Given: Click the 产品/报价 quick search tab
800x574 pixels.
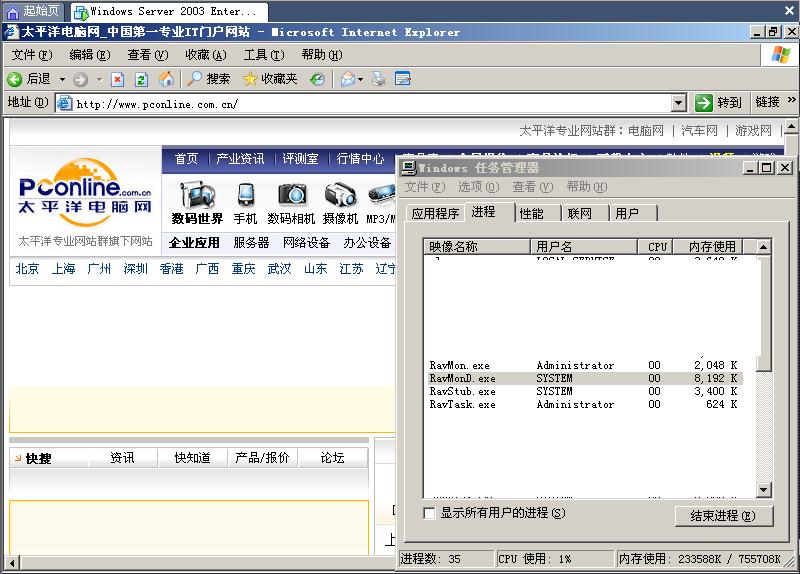Looking at the screenshot, I should click(x=262, y=458).
